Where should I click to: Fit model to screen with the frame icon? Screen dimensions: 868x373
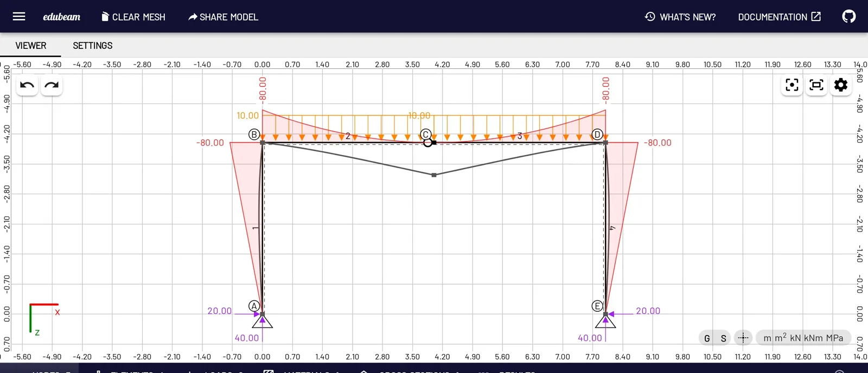pyautogui.click(x=816, y=85)
